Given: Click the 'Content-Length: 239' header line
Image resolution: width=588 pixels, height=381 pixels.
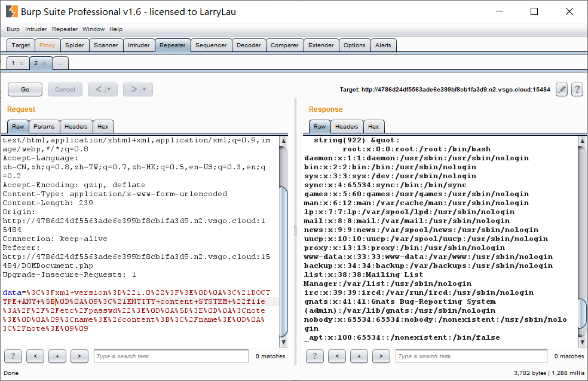Looking at the screenshot, I should point(48,203).
